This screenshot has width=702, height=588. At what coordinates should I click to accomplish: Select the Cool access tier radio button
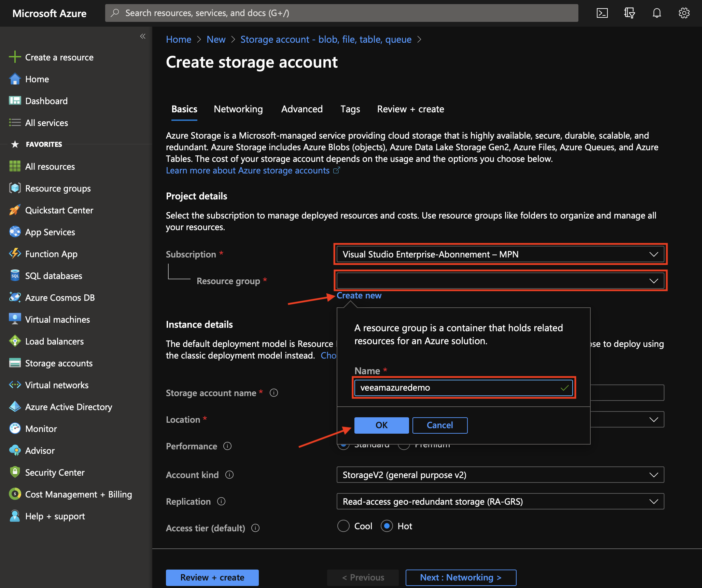[343, 526]
